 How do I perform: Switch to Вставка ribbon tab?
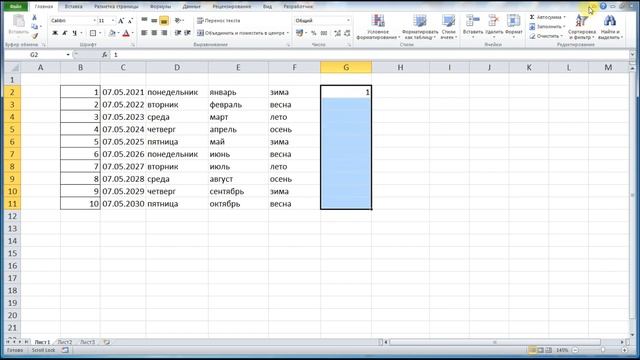pos(73,6)
